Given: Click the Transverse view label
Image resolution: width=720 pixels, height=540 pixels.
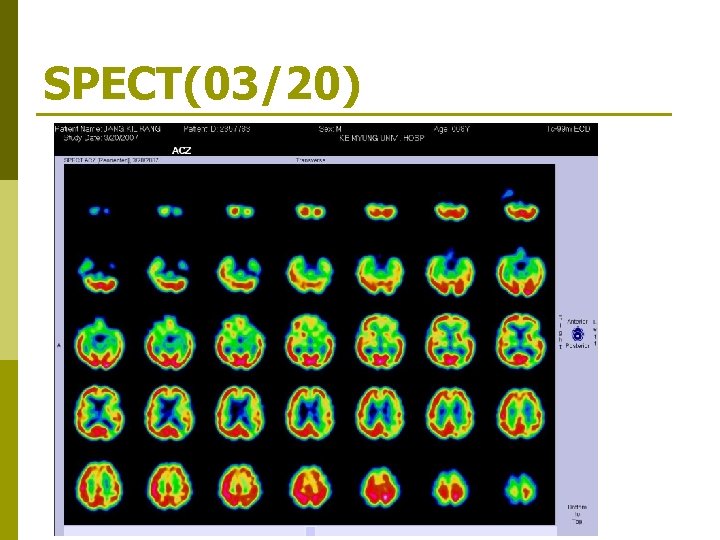Looking at the screenshot, I should [310, 160].
